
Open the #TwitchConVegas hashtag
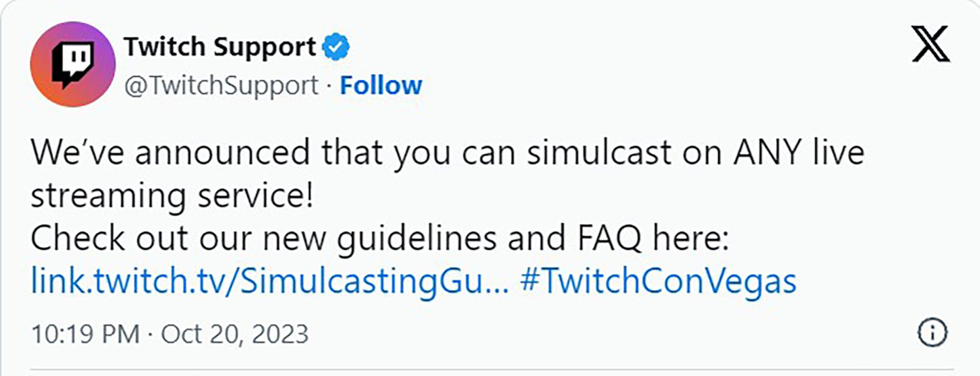[658, 281]
